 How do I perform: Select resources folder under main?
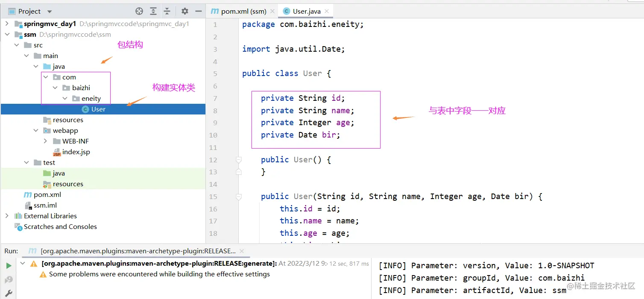pos(68,120)
